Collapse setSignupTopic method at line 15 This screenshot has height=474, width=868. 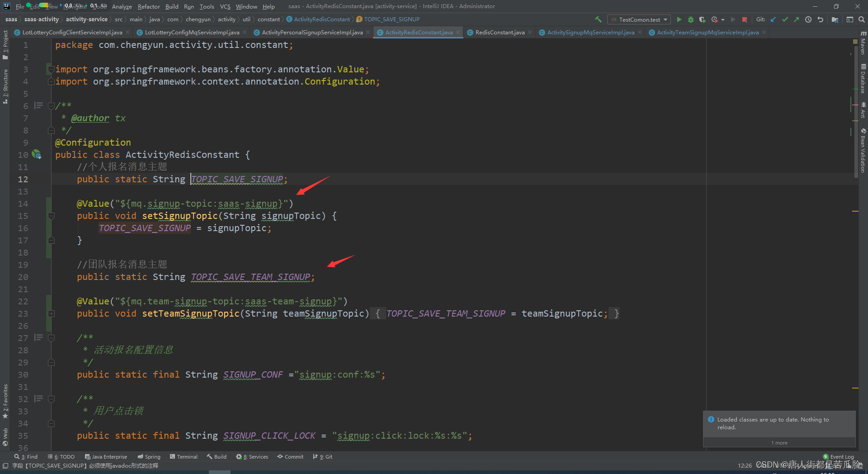[51, 216]
